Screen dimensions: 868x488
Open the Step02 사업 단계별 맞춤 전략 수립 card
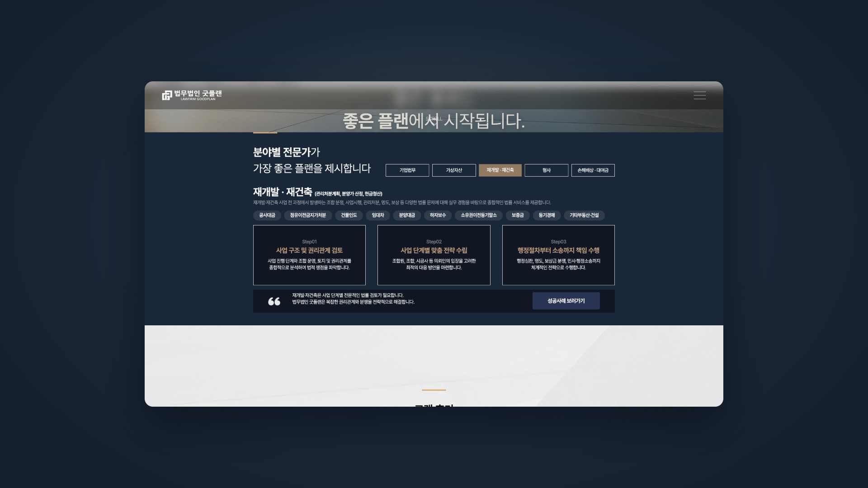[434, 255]
